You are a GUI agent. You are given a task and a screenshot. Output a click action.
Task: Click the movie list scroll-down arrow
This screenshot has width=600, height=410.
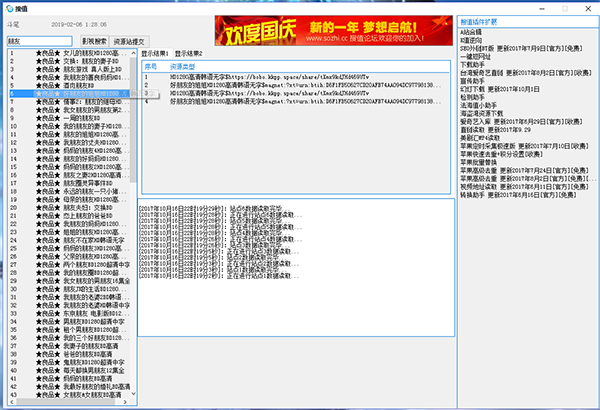click(133, 394)
